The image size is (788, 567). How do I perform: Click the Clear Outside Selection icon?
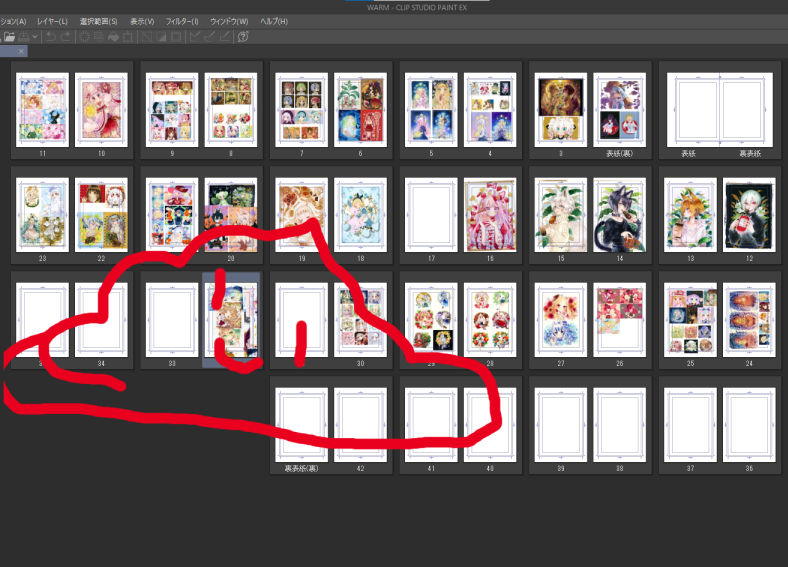pyautogui.click(x=99, y=37)
